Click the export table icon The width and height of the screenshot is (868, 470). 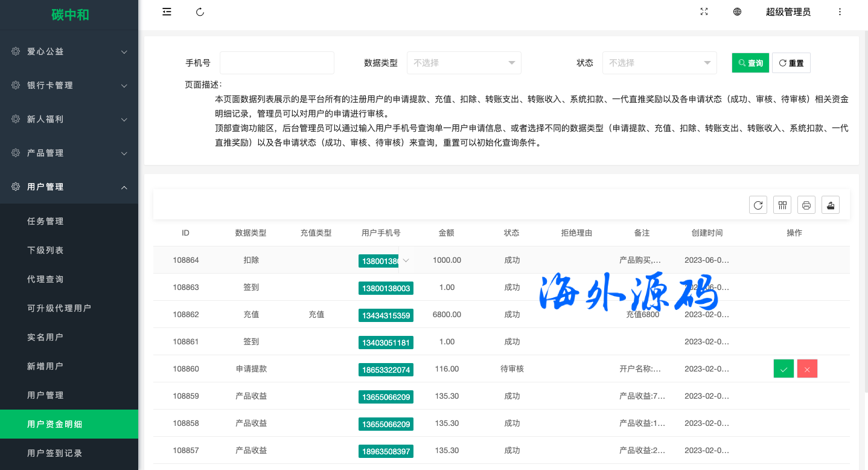pyautogui.click(x=831, y=205)
